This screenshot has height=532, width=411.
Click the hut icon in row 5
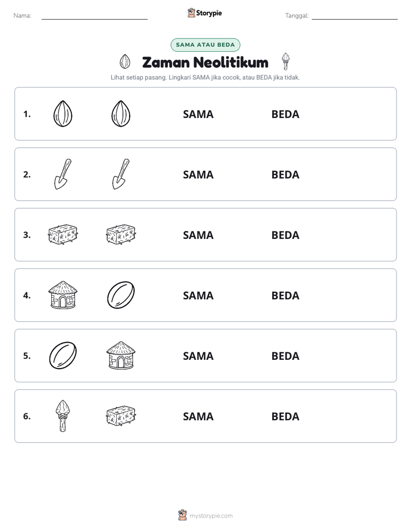click(x=121, y=355)
